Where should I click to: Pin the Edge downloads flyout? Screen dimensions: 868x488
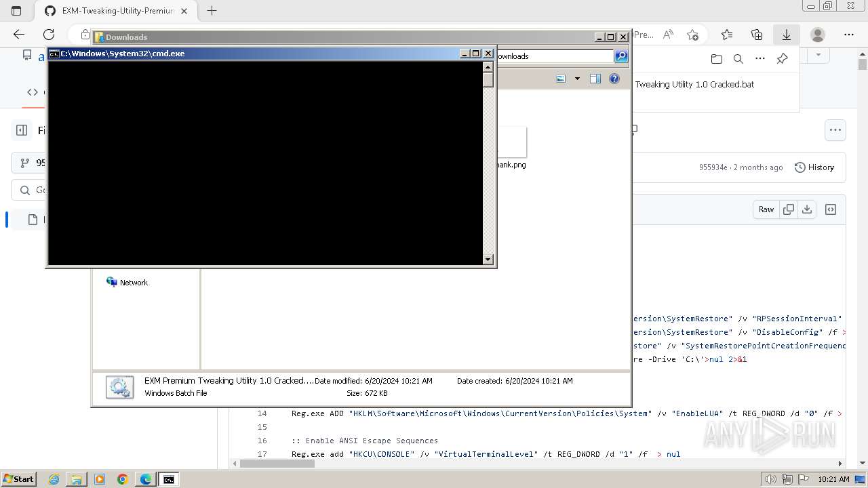[x=782, y=59]
